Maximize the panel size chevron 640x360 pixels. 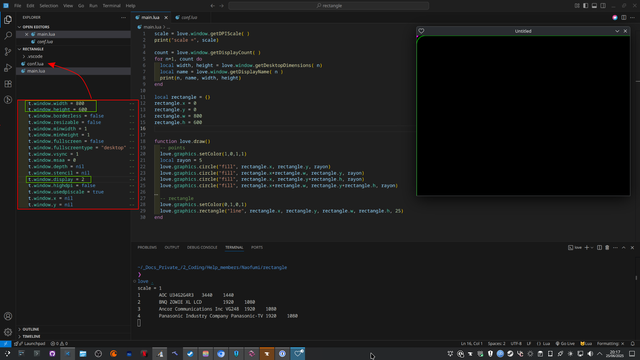624,248
